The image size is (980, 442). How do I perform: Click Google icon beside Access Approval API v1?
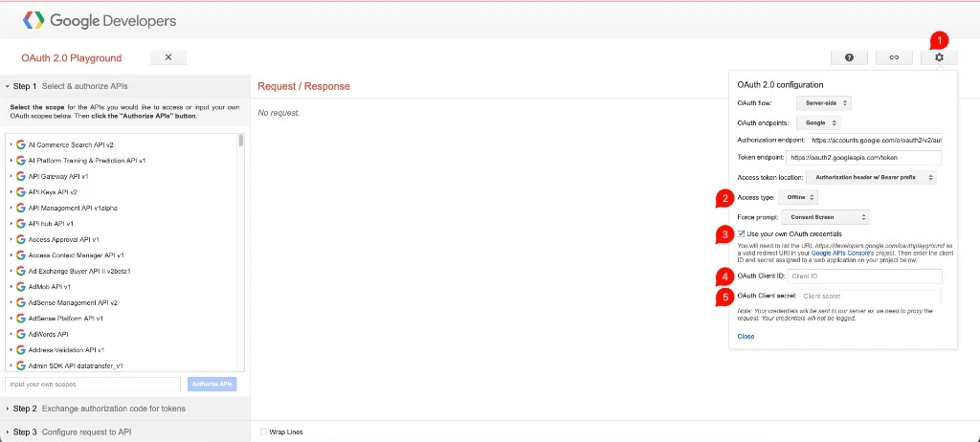(21, 239)
